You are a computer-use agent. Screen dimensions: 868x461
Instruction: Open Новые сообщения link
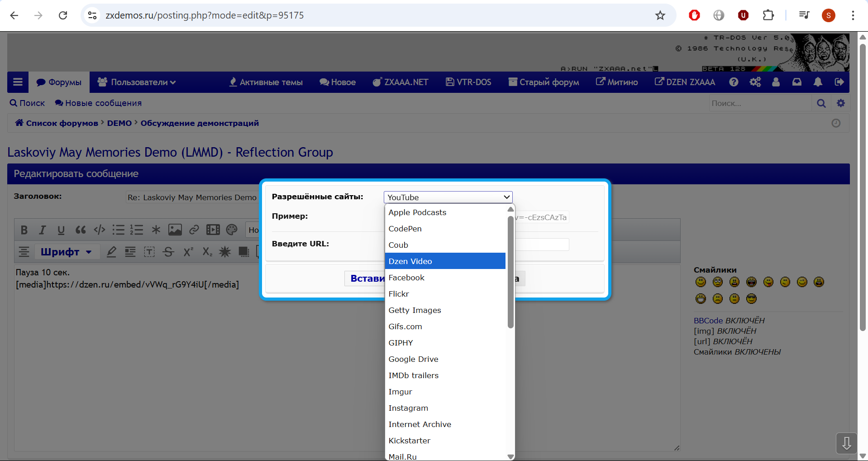click(x=98, y=103)
